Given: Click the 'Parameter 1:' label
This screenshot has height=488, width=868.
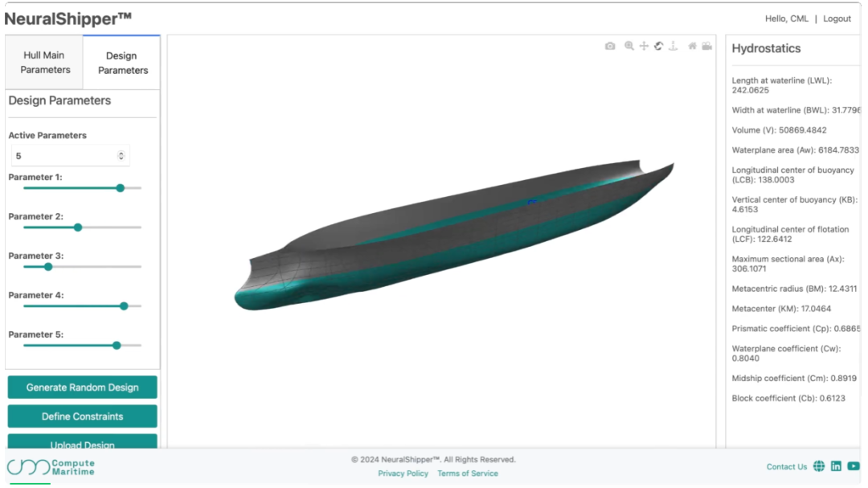Looking at the screenshot, I should (35, 177).
